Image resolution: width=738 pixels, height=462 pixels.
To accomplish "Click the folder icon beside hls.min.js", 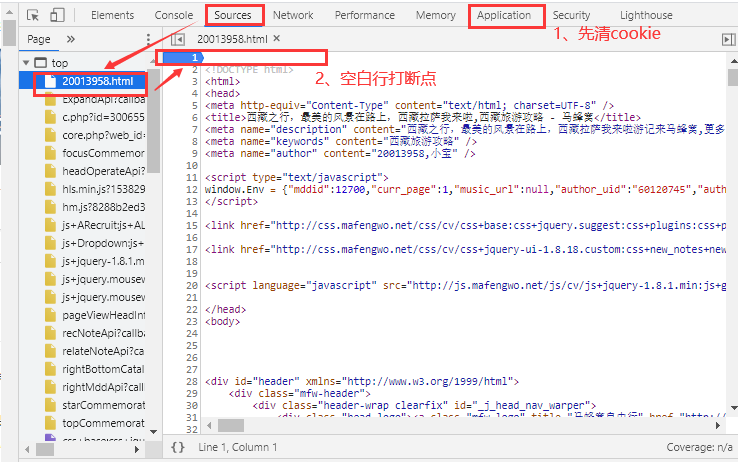I will tap(50, 189).
